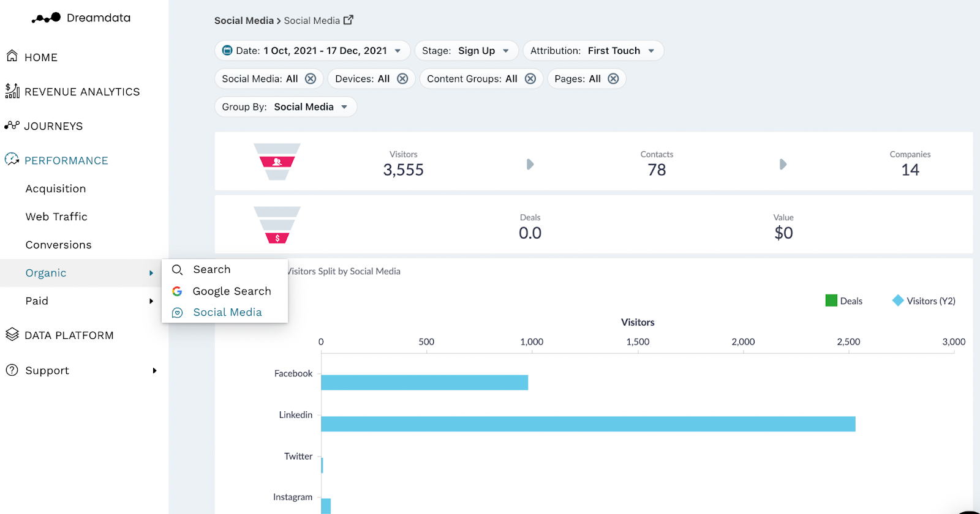980x514 pixels.
Task: Go to Revenue Analytics in the sidebar
Action: point(81,92)
